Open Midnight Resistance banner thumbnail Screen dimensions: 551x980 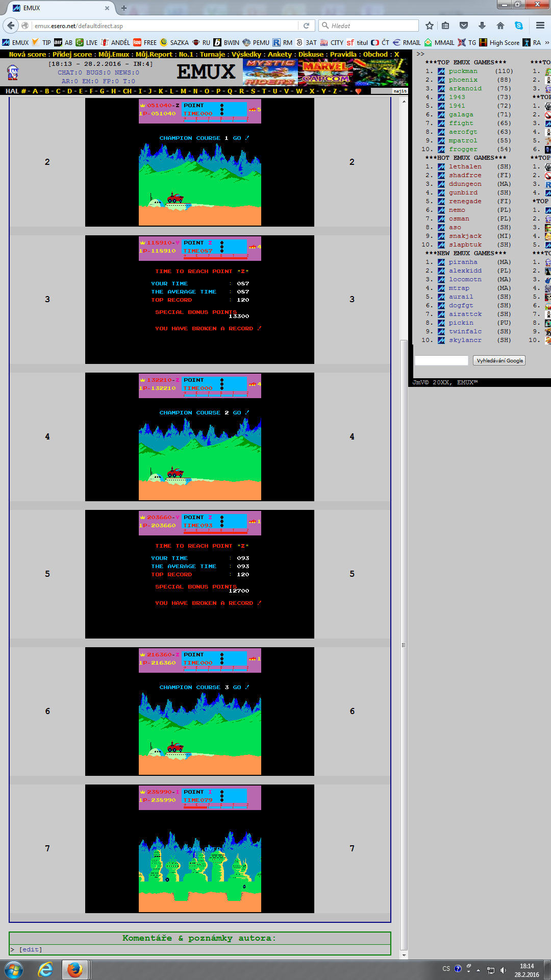tap(381, 72)
